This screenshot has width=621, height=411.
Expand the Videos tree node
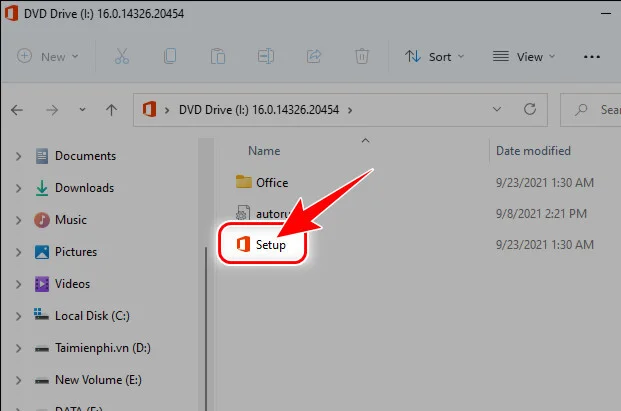18,284
